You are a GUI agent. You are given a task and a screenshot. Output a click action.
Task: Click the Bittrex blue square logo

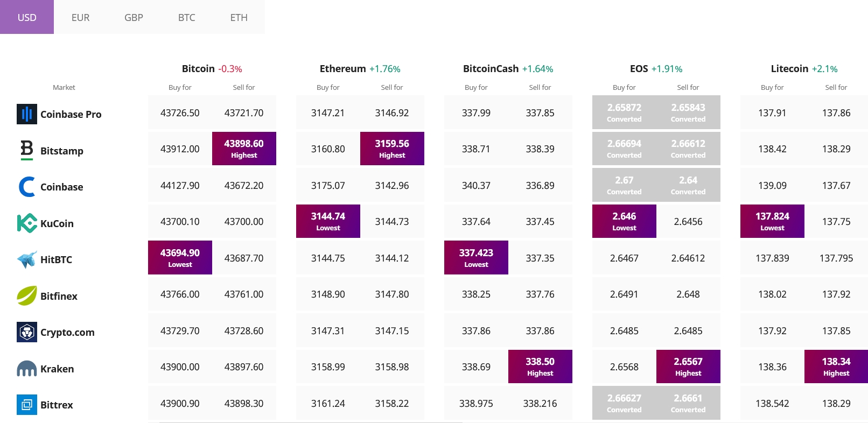coord(27,405)
